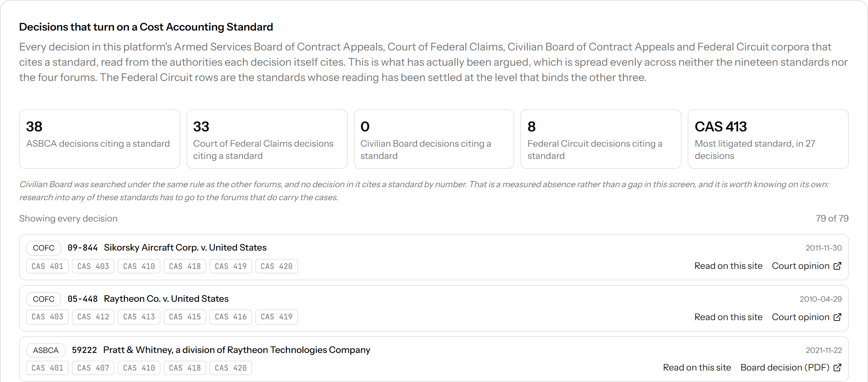
Task: Select the CAS 413 most litigated card
Action: [768, 139]
